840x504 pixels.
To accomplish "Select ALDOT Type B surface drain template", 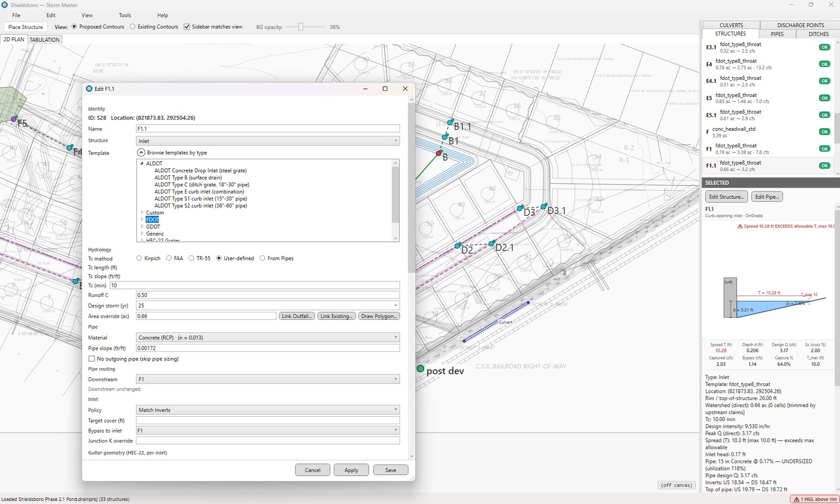I will [x=188, y=177].
